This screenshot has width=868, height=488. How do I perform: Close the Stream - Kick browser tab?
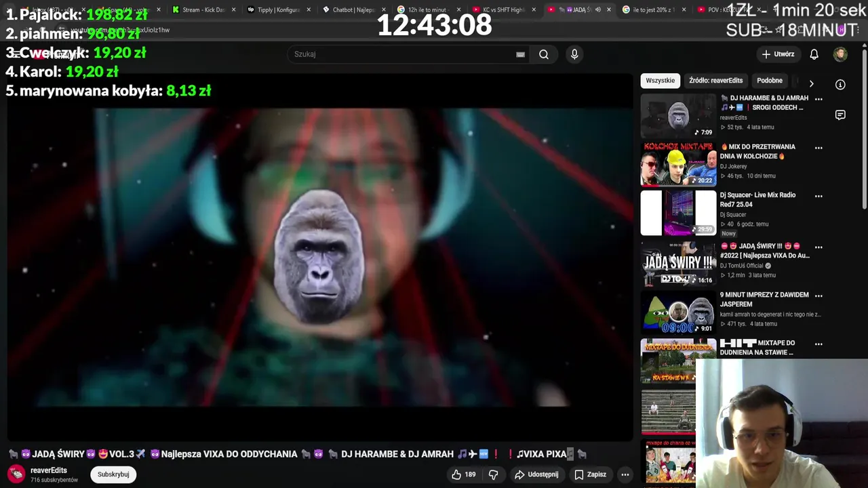click(234, 10)
